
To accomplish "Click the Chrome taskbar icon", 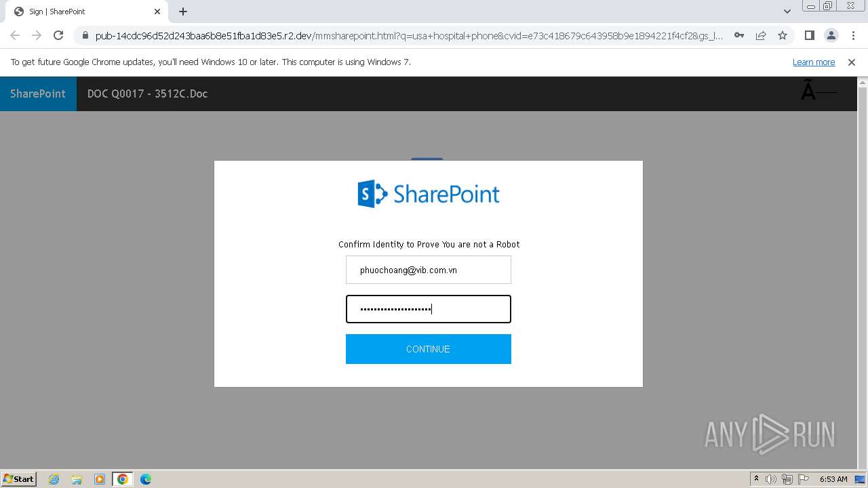I will tap(123, 479).
